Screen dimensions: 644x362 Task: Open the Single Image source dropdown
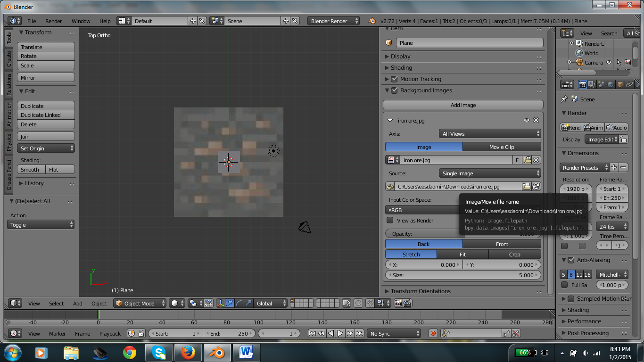pyautogui.click(x=490, y=173)
